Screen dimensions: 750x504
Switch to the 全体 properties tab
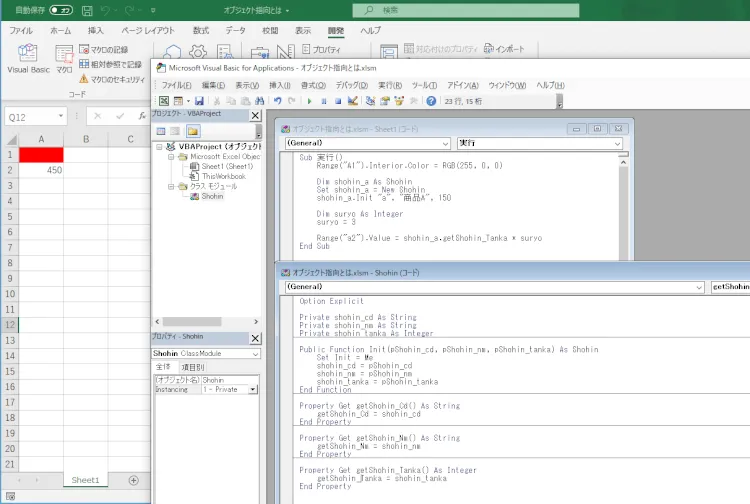point(163,367)
